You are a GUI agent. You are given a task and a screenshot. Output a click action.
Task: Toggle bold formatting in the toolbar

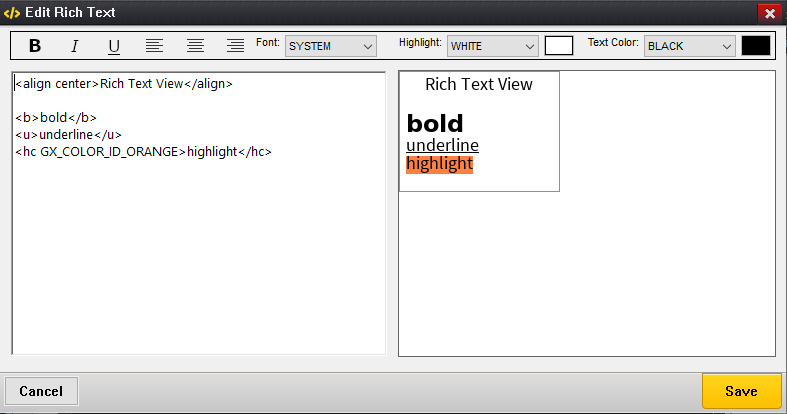[35, 46]
